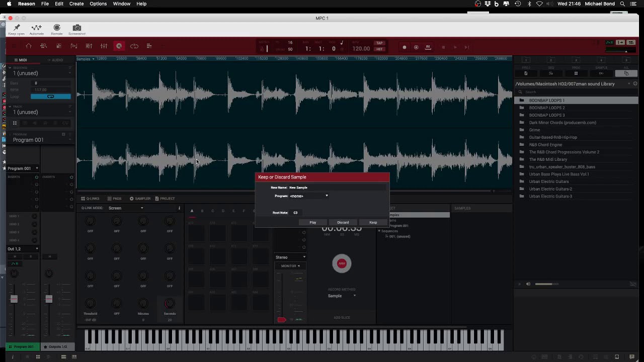The image size is (644, 362).
Task: Select the SAMPLE file filter icon
Action: click(x=601, y=73)
